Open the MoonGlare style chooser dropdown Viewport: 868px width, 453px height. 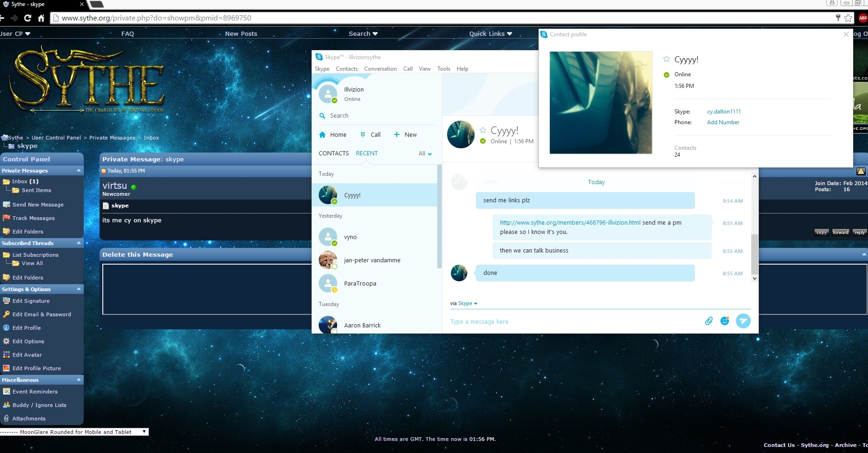pyautogui.click(x=74, y=432)
